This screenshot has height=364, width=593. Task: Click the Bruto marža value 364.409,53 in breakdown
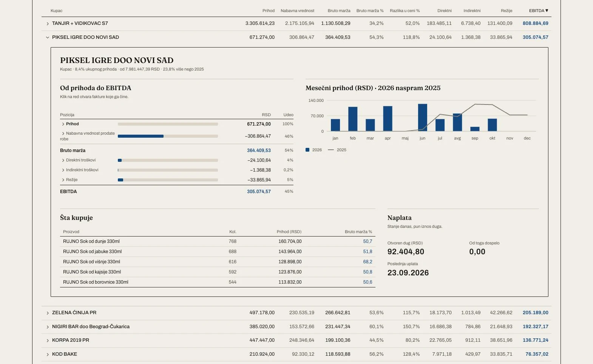click(x=259, y=151)
